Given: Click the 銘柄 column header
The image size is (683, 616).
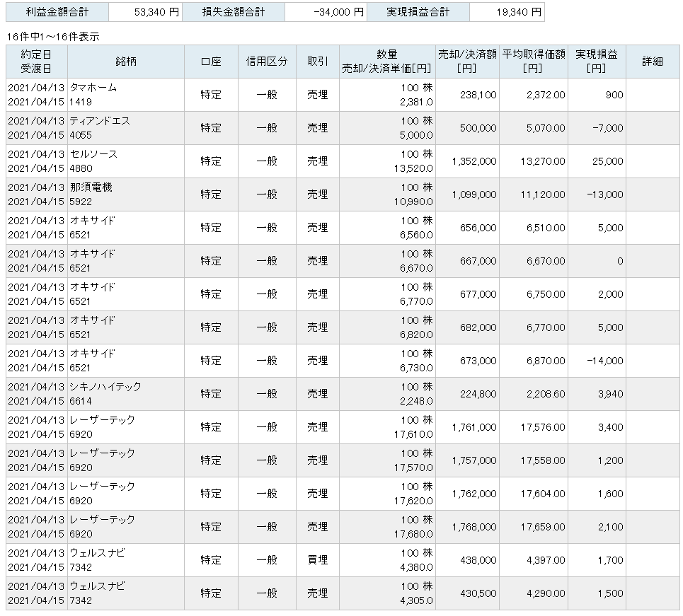Looking at the screenshot, I should [126, 62].
